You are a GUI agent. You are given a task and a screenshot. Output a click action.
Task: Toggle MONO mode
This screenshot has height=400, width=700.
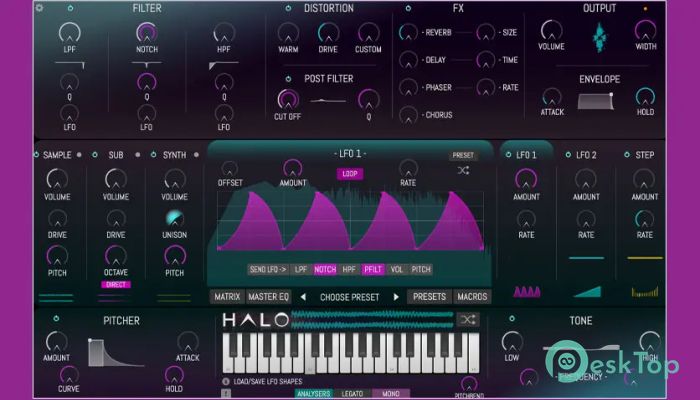391,394
